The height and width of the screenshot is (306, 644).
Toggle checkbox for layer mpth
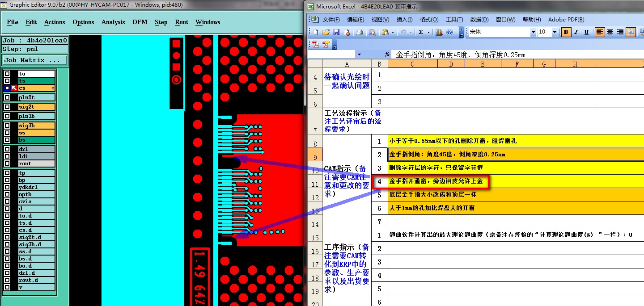[x=7, y=194]
